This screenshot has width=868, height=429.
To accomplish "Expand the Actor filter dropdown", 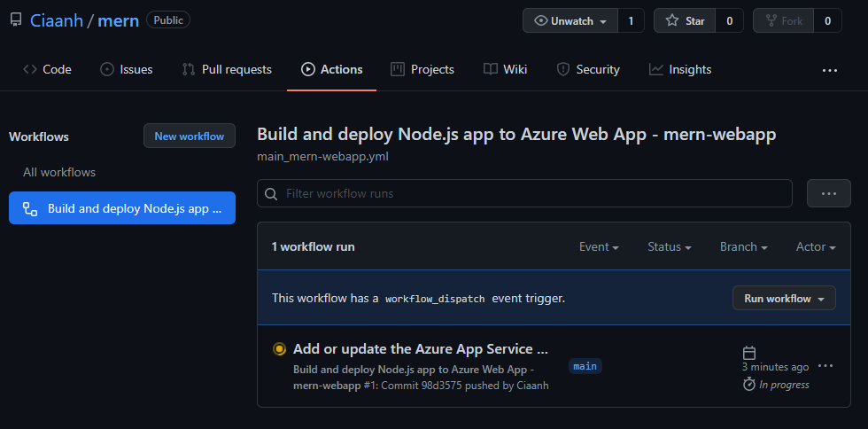I will [x=816, y=246].
